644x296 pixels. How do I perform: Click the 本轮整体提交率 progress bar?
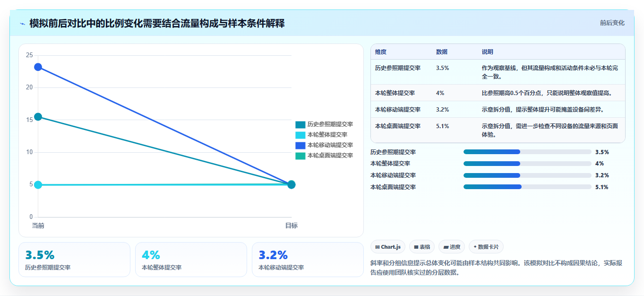tap(527, 164)
